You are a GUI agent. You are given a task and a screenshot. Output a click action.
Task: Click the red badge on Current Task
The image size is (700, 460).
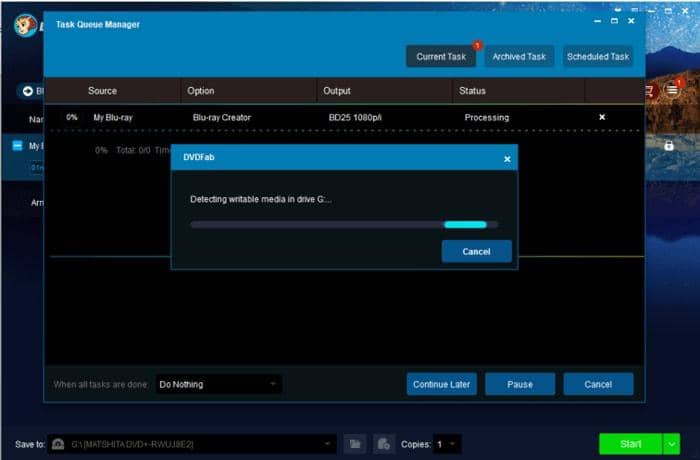click(477, 45)
